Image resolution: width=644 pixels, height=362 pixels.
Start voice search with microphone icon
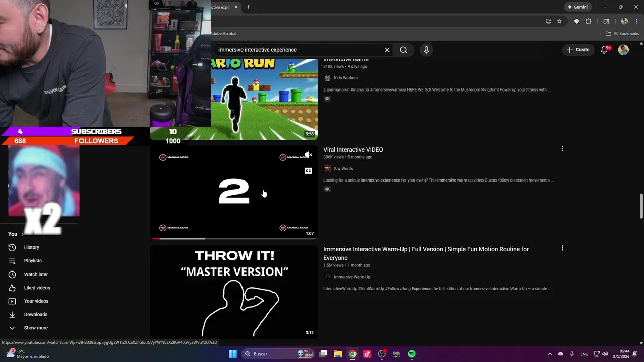426,50
